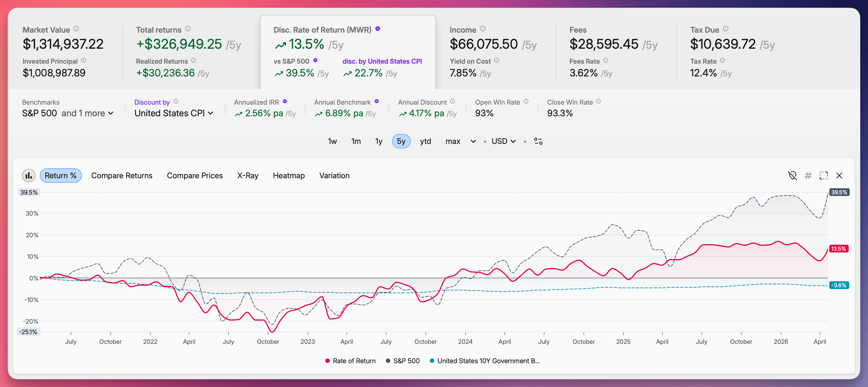Click the Open Win Rate info icon
This screenshot has height=387, width=868.
click(526, 101)
